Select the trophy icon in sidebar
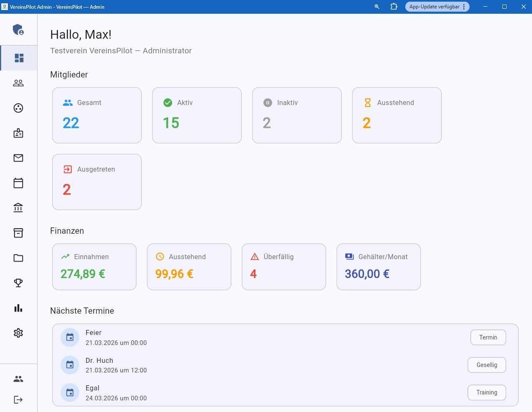The height and width of the screenshot is (412, 532). click(x=18, y=283)
